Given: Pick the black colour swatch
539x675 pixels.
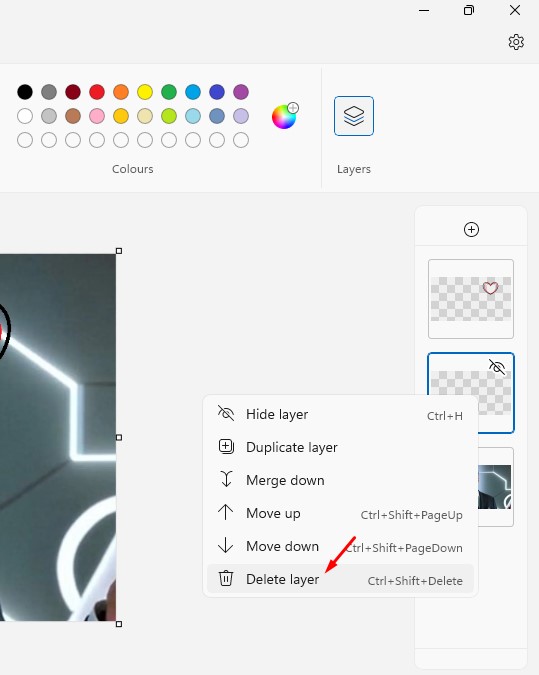Looking at the screenshot, I should (x=25, y=92).
